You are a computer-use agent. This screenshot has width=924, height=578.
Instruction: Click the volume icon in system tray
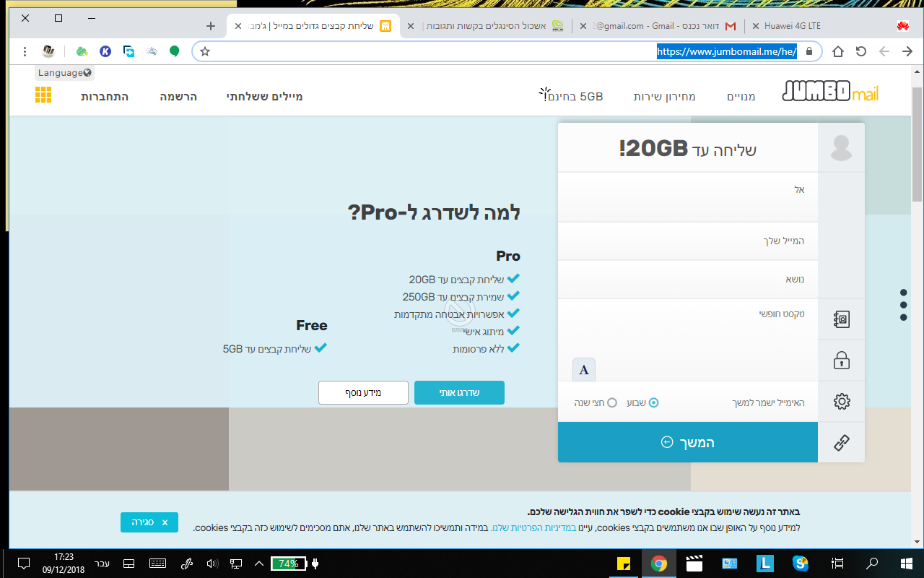(x=212, y=564)
